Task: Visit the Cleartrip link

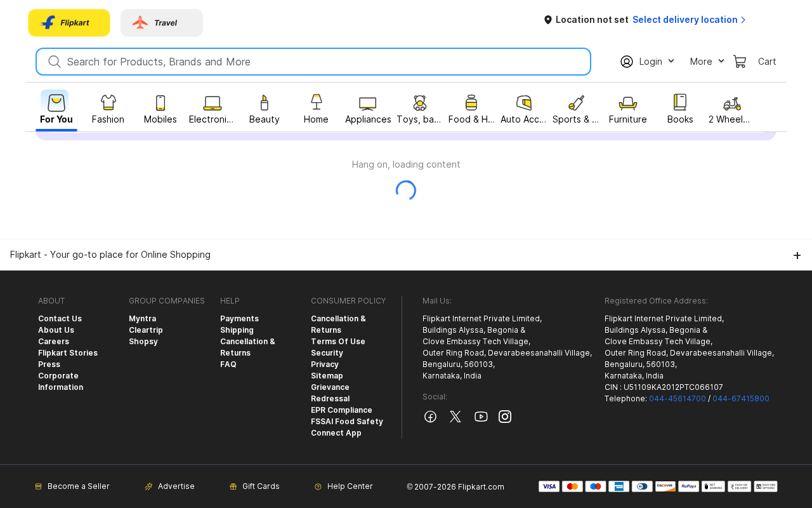Action: [x=146, y=330]
